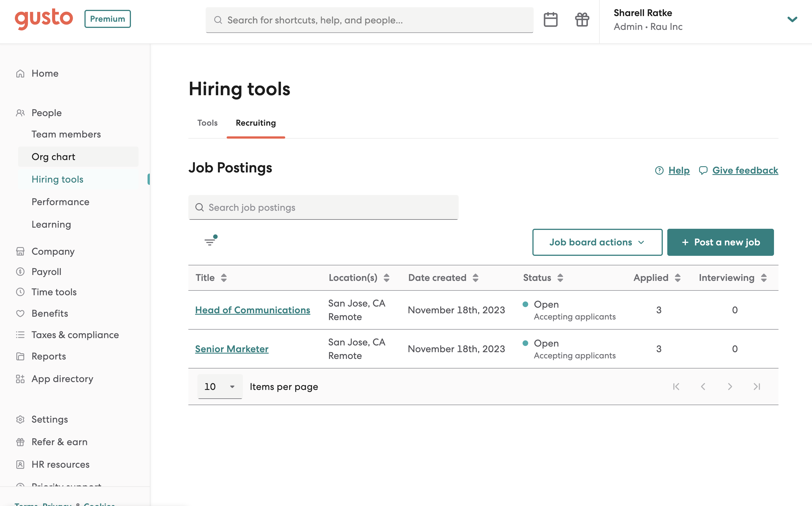The width and height of the screenshot is (812, 506).
Task: Click the Payroll dollar icon
Action: [20, 272]
